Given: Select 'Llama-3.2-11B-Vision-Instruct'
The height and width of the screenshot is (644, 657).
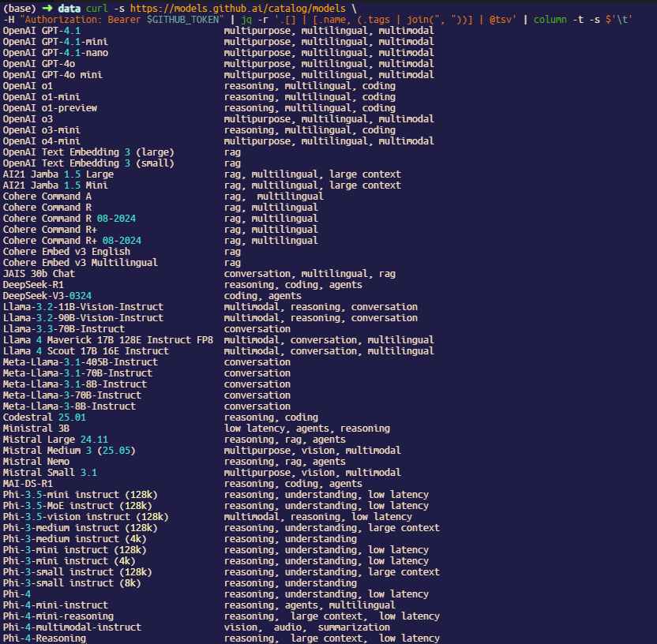Looking at the screenshot, I should [83, 307].
